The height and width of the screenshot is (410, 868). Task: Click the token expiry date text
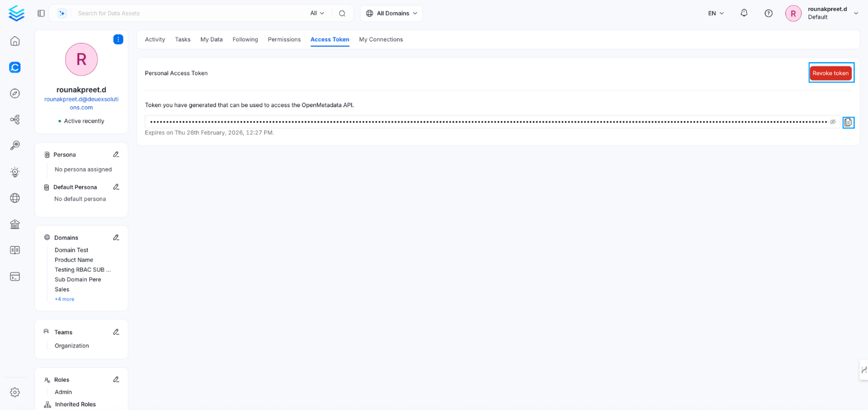209,133
